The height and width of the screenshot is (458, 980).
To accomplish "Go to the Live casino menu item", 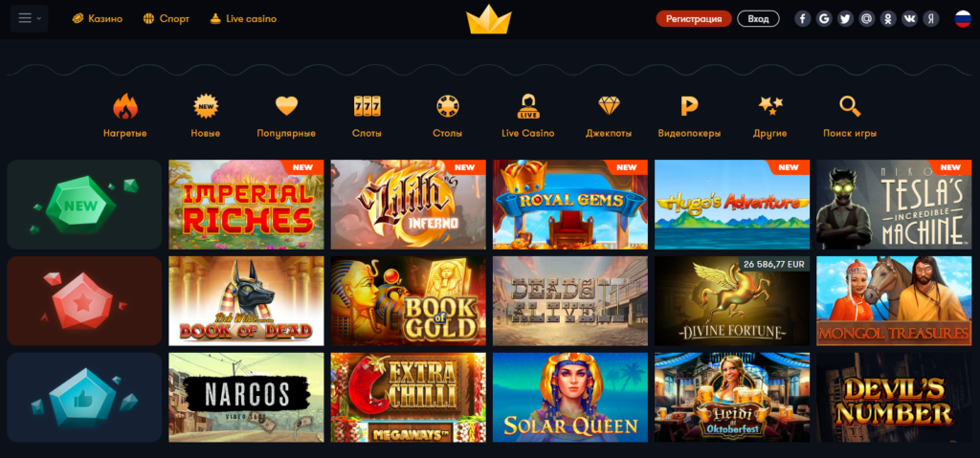I will pyautogui.click(x=243, y=19).
